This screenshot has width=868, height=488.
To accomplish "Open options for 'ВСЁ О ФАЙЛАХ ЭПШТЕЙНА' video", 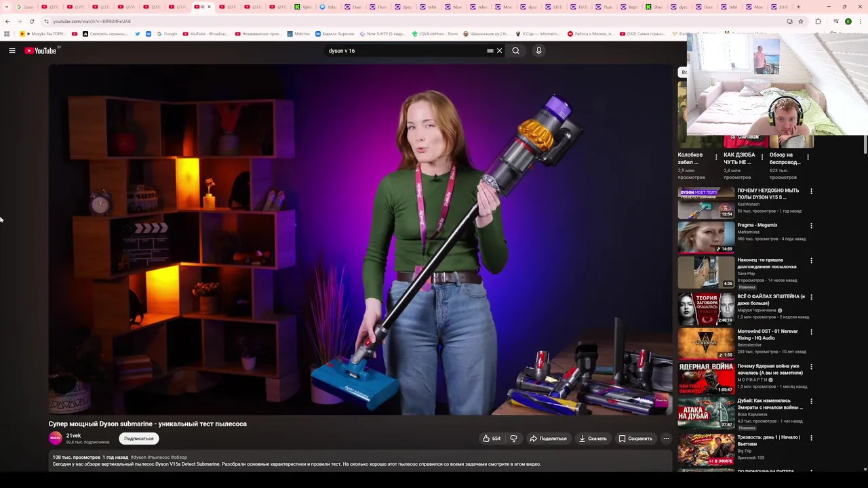I will click(811, 298).
